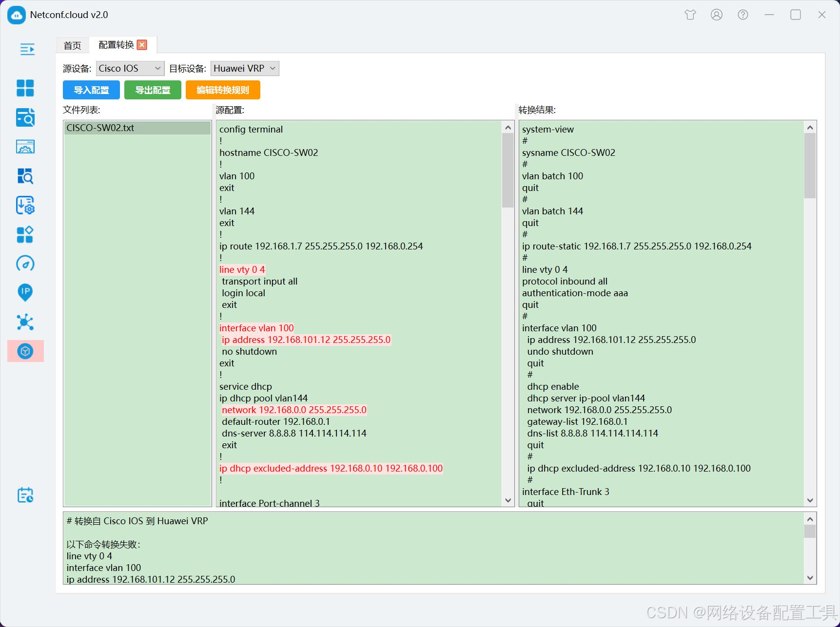Click the 编辑转换规则 button
This screenshot has height=627, width=840.
tap(223, 90)
